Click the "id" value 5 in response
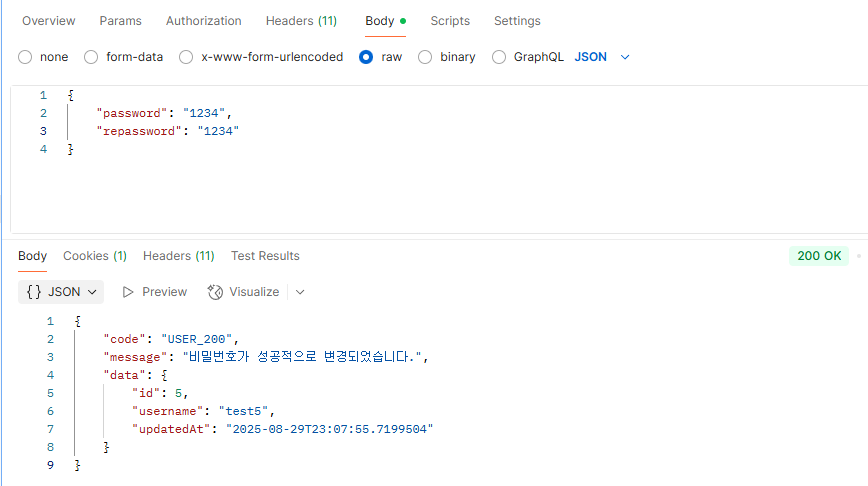Screen dimensions: 868x486 point(178,393)
